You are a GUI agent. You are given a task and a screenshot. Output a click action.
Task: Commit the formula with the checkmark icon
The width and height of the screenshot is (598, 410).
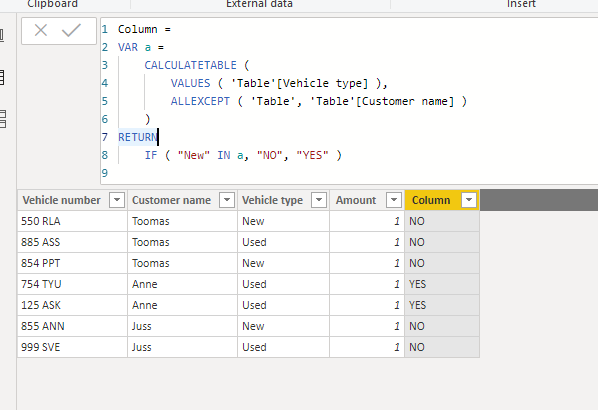click(71, 30)
